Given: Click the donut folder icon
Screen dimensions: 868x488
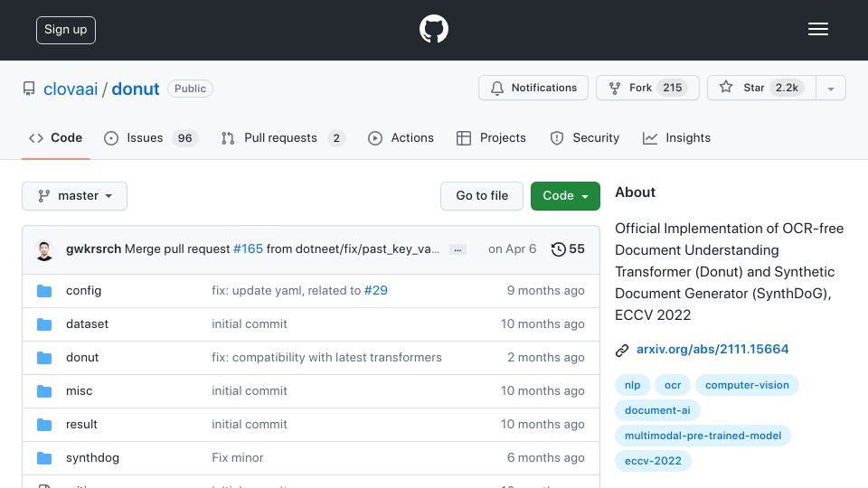Looking at the screenshot, I should pyautogui.click(x=44, y=358).
